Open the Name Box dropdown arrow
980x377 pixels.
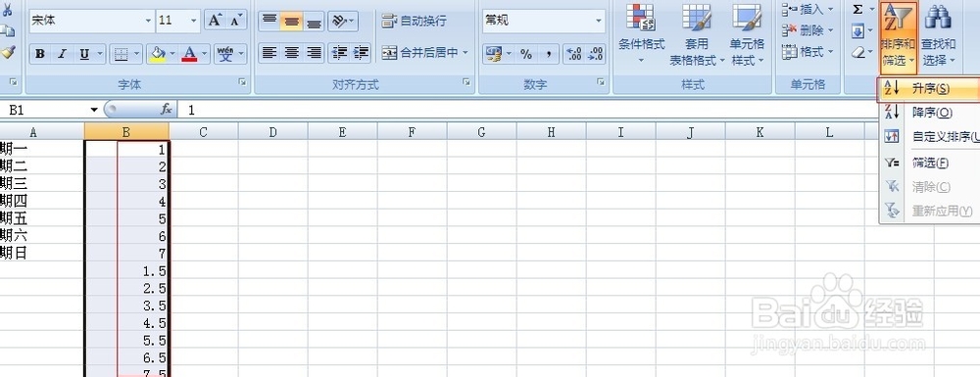point(94,110)
